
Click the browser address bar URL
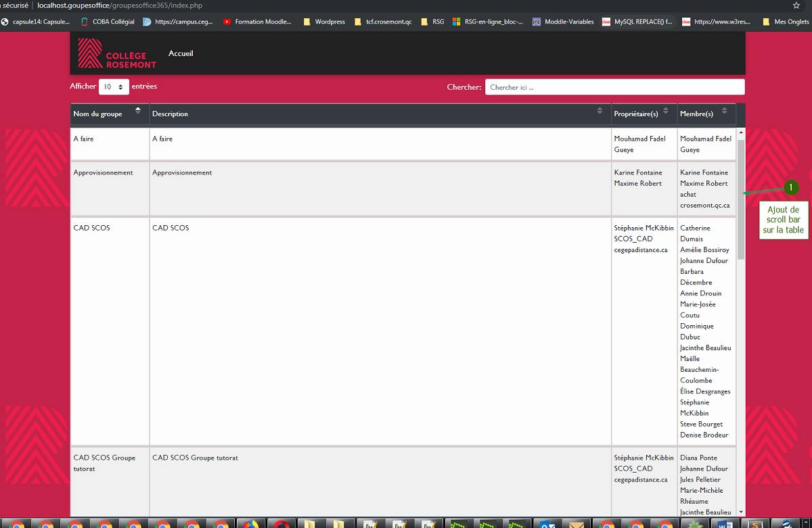(119, 5)
